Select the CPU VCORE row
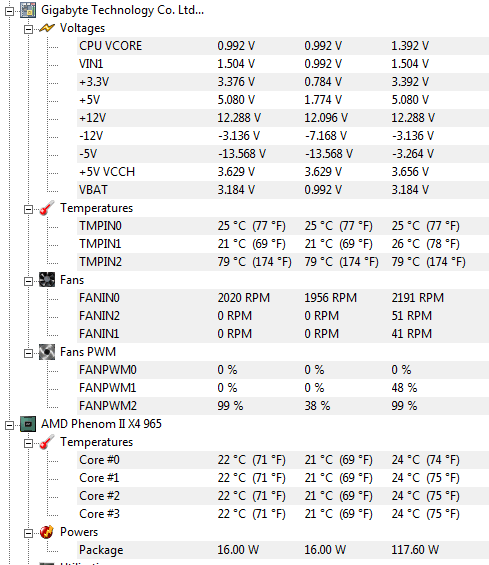This screenshot has width=489, height=565. click(x=283, y=46)
